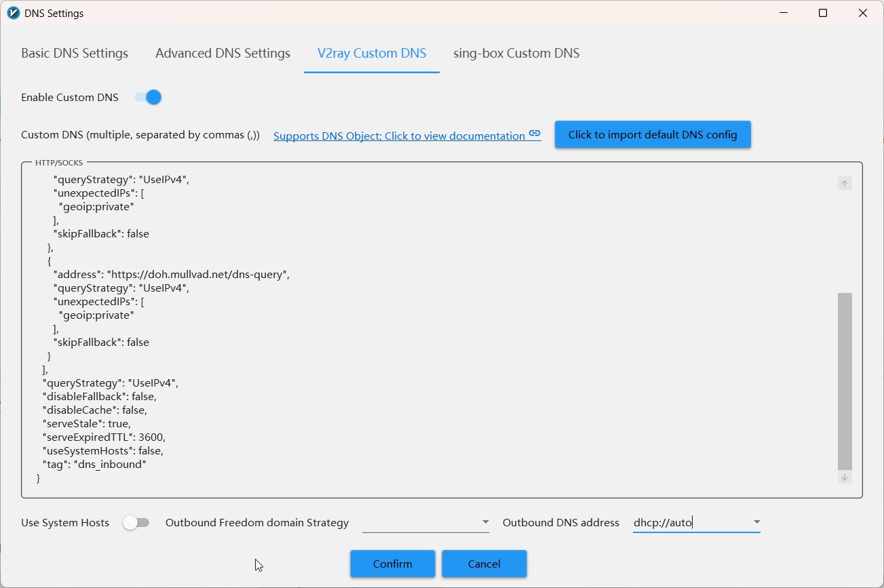This screenshot has height=588, width=884.
Task: Click the import default DNS config button
Action: [x=653, y=134]
